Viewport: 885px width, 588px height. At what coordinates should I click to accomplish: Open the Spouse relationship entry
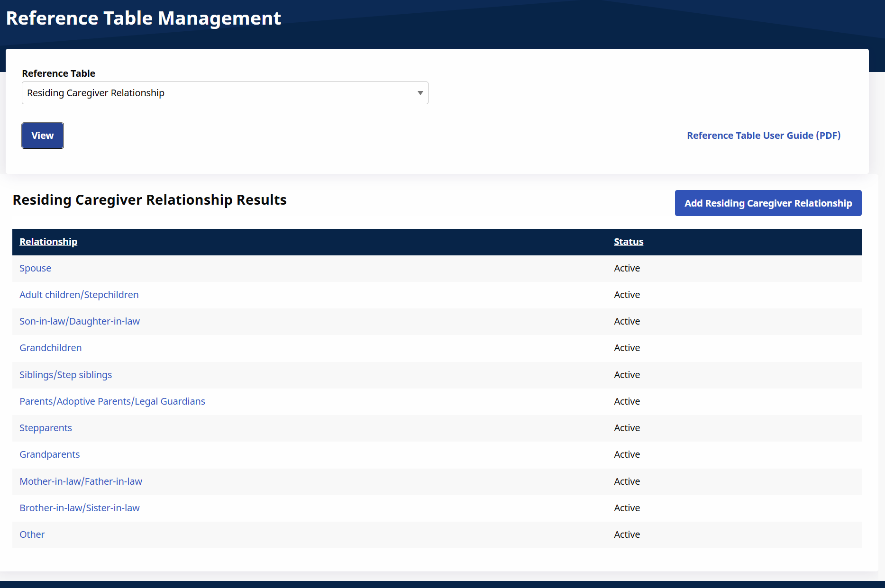pos(35,268)
